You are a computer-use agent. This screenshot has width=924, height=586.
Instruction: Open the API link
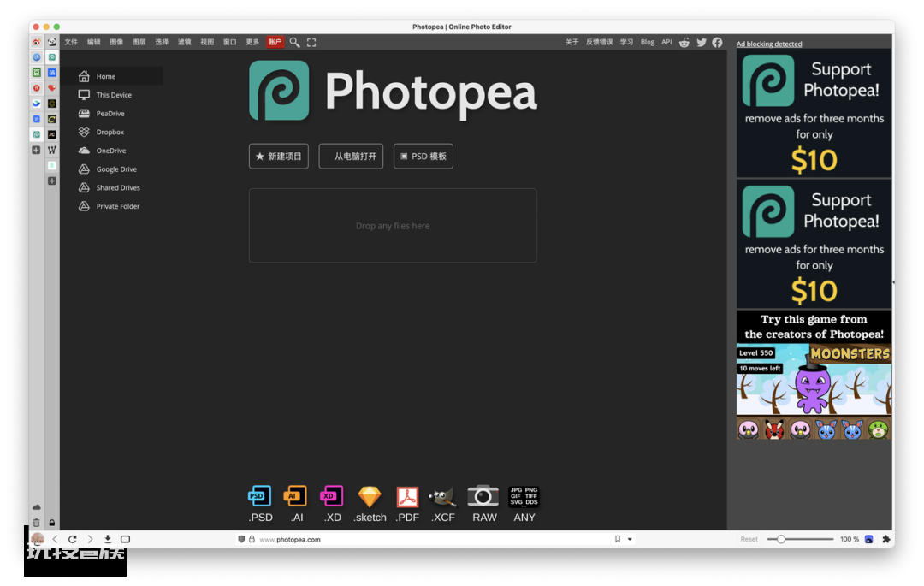coord(666,43)
